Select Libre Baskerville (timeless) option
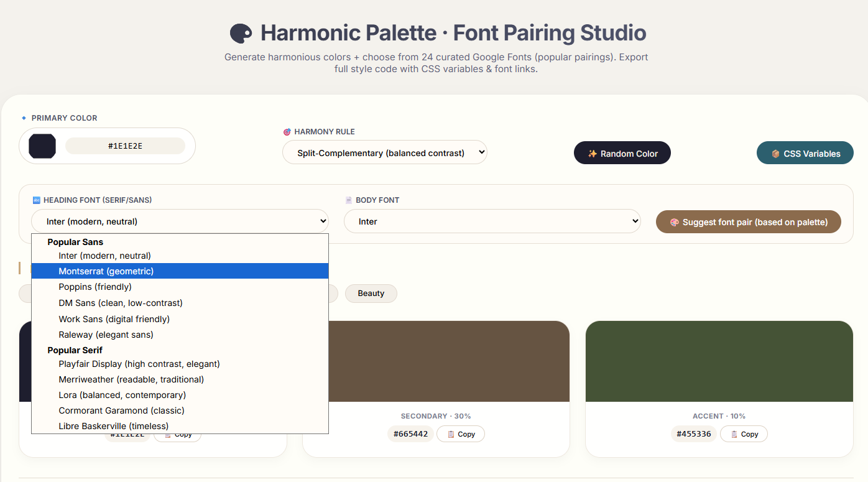This screenshot has width=868, height=482. 180,426
